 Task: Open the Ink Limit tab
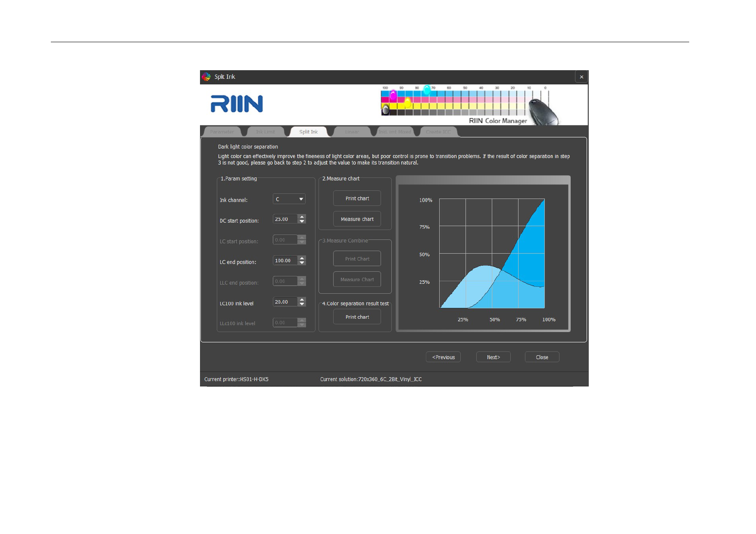[266, 132]
